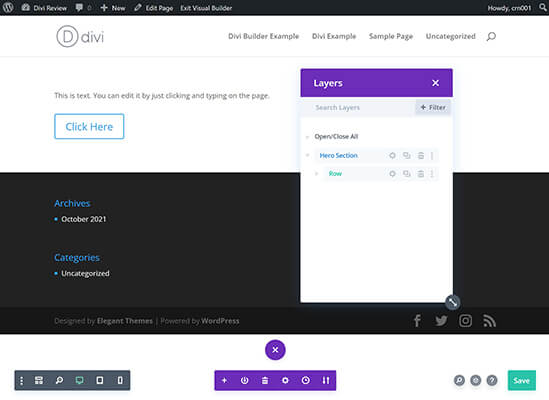
Task: Open the help question mark icon
Action: coord(492,380)
